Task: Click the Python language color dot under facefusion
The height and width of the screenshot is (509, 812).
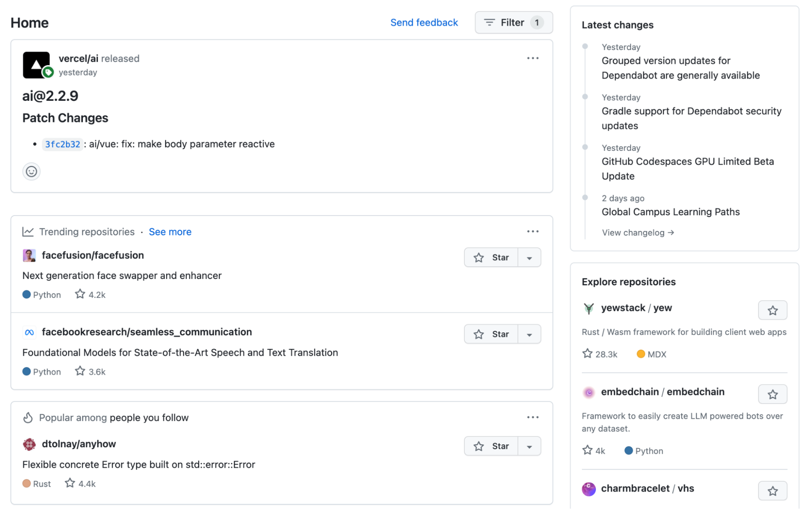Action: [27, 294]
